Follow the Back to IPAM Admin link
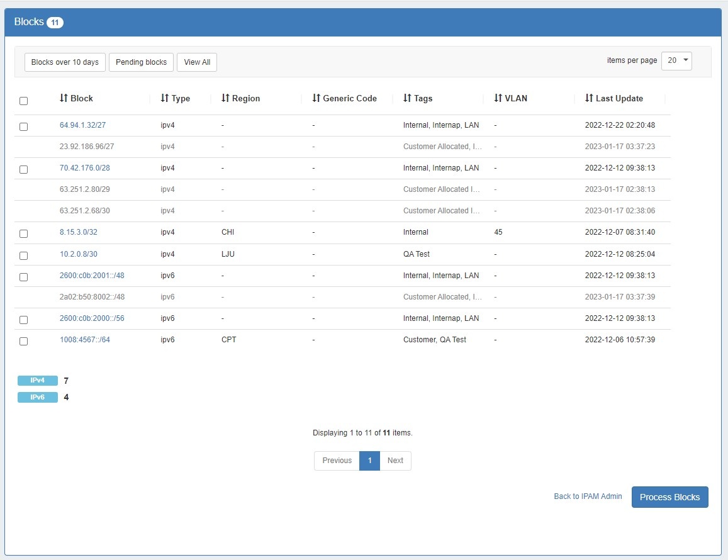The image size is (728, 560). click(x=588, y=496)
